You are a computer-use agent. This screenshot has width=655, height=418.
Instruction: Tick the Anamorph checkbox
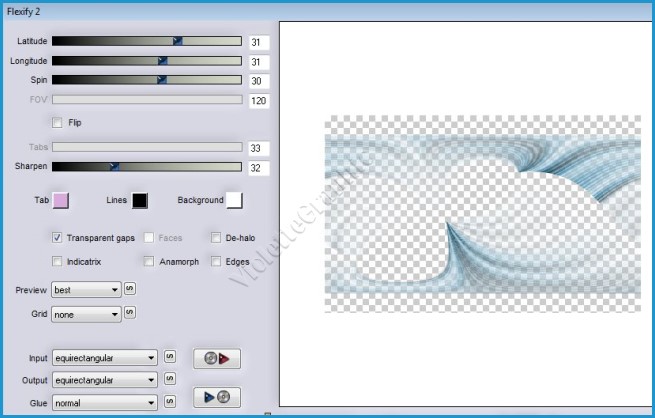point(149,261)
